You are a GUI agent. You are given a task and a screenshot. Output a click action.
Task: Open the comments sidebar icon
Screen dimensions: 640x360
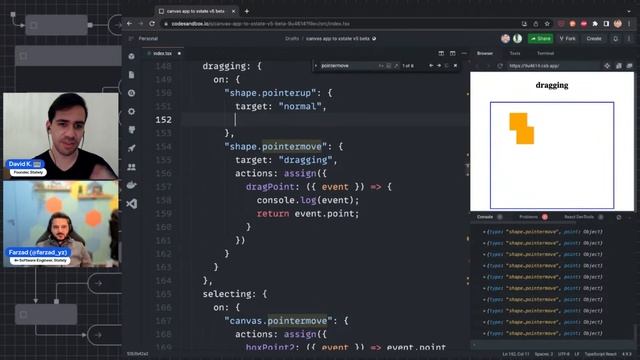point(131,130)
